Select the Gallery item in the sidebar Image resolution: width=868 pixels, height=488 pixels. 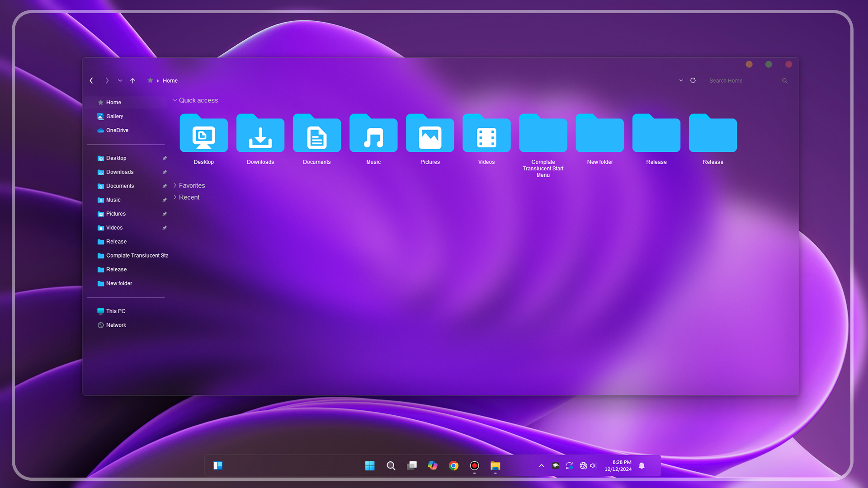pyautogui.click(x=114, y=116)
